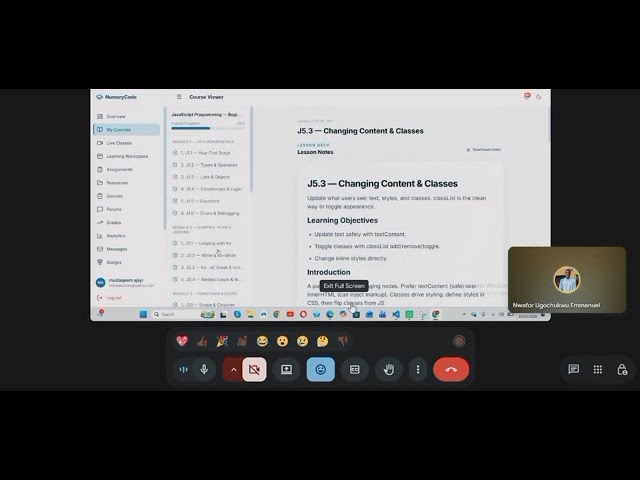640x480 pixels.
Task: Open mustaqeem ajayi user profile
Action: tap(125, 282)
